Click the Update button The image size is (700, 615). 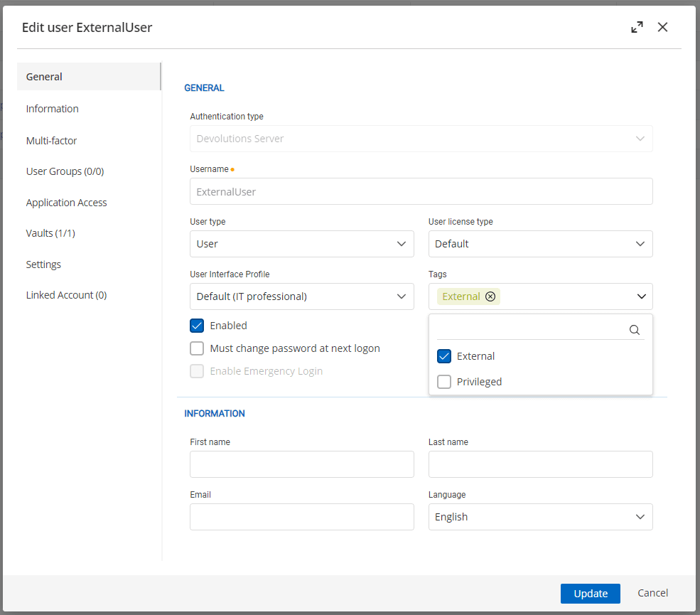click(590, 594)
